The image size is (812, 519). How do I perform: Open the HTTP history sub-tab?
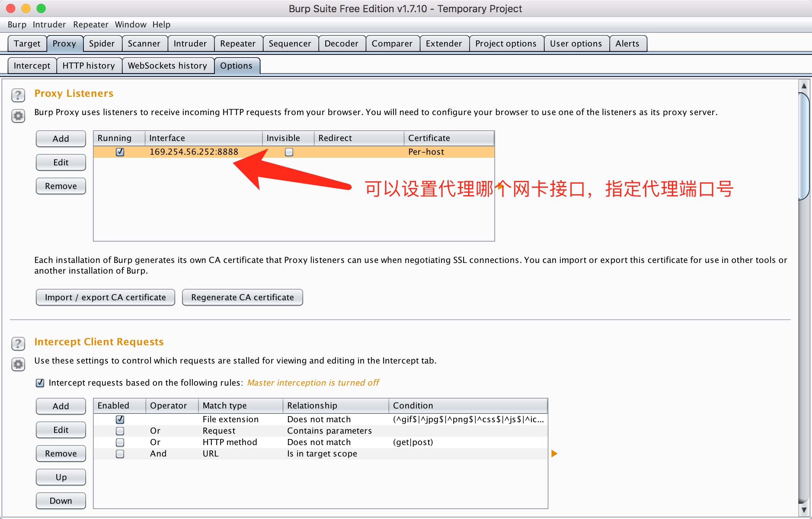tap(89, 66)
